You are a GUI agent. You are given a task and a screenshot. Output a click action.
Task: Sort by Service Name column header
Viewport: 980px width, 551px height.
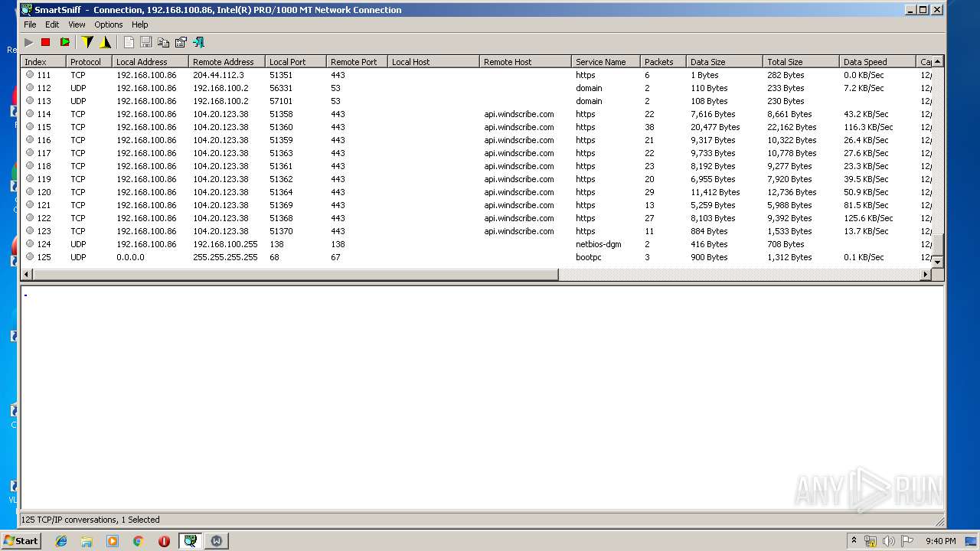tap(606, 62)
